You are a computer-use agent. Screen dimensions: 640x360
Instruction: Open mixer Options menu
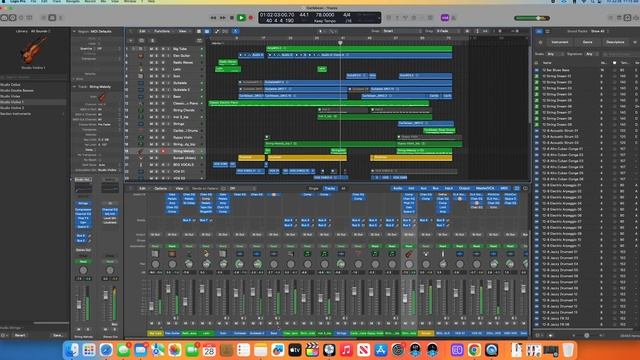pos(162,188)
